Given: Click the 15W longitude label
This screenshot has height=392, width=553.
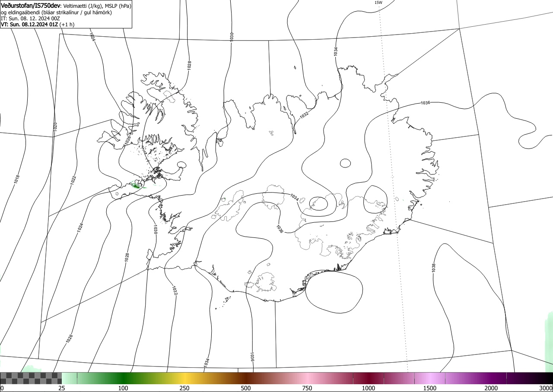Looking at the screenshot, I should point(378,3).
